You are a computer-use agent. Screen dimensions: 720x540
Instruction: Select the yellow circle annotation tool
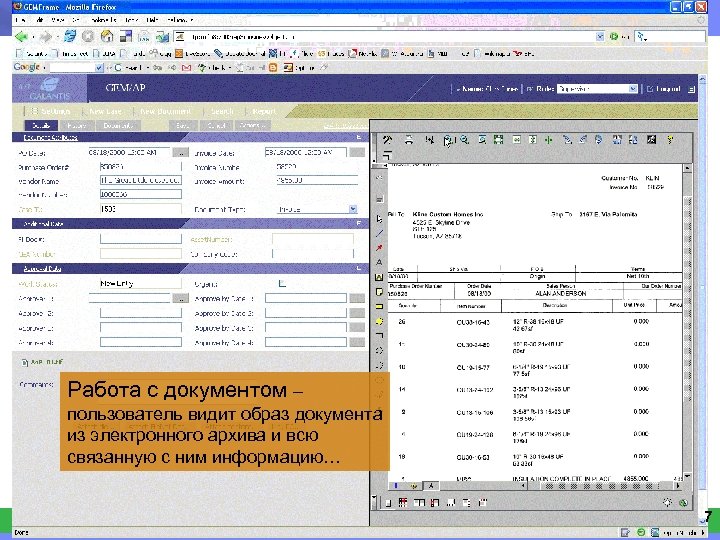click(x=379, y=321)
